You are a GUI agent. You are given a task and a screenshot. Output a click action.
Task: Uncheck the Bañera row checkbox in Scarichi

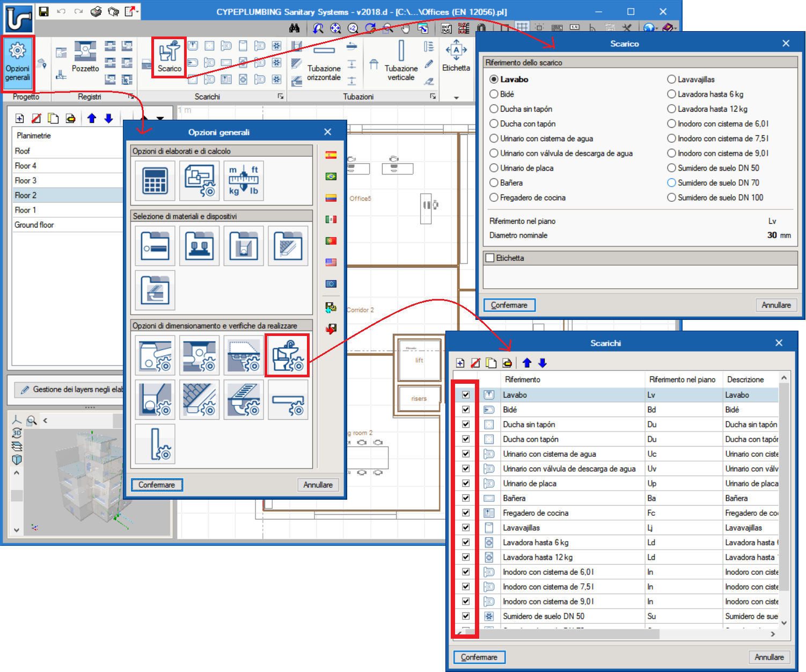[x=466, y=498]
